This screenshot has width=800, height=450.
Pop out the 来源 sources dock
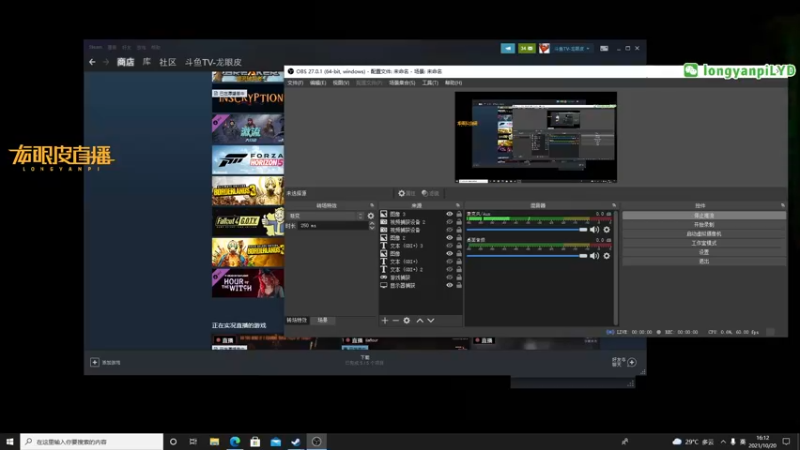[x=458, y=206]
